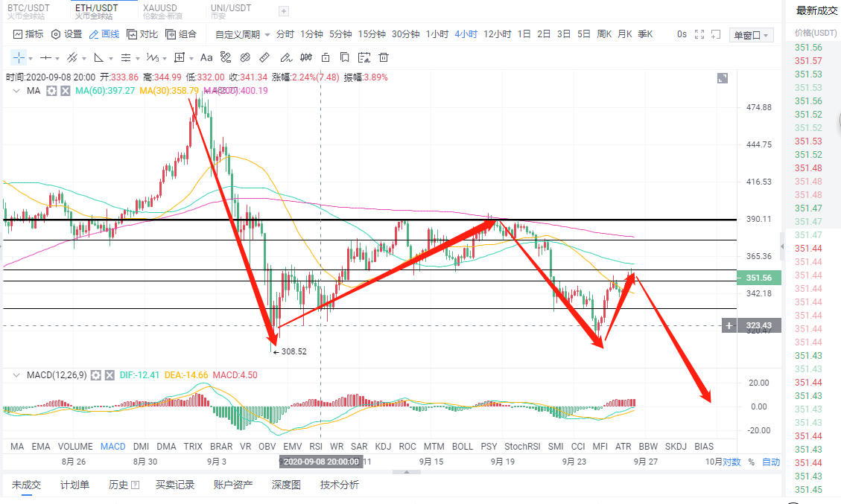Click the trash delete drawings icon

coord(384,57)
